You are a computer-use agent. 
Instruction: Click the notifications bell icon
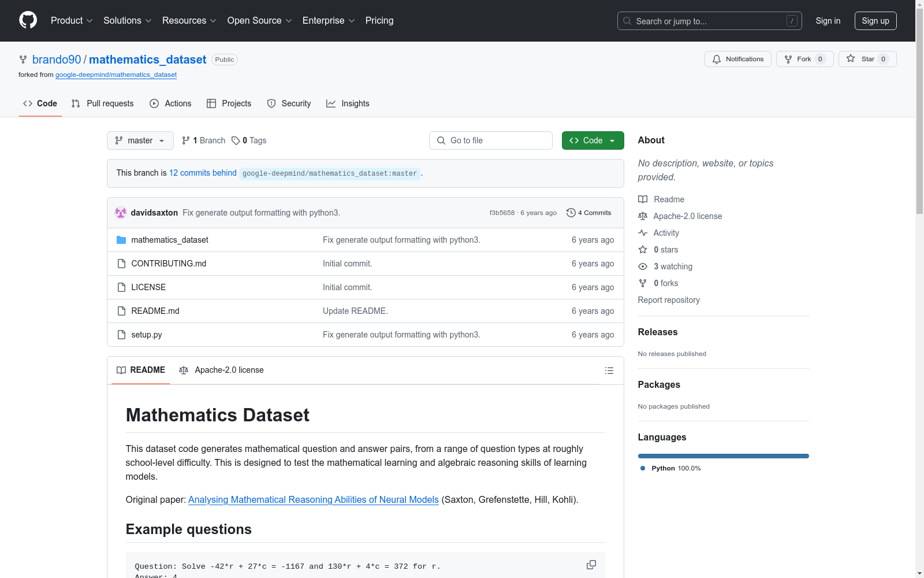[717, 59]
